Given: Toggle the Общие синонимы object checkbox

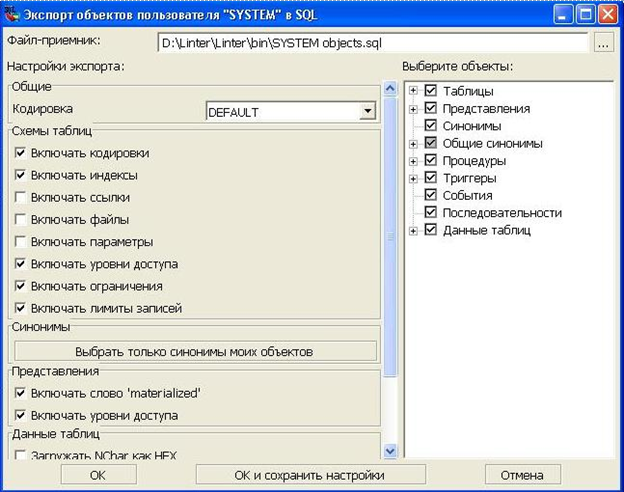Looking at the screenshot, I should click(x=431, y=143).
